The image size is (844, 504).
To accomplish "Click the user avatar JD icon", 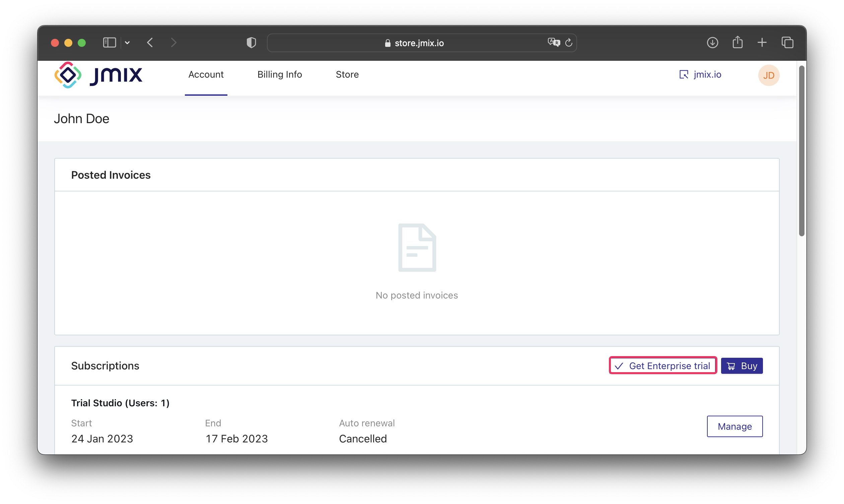I will 768,75.
